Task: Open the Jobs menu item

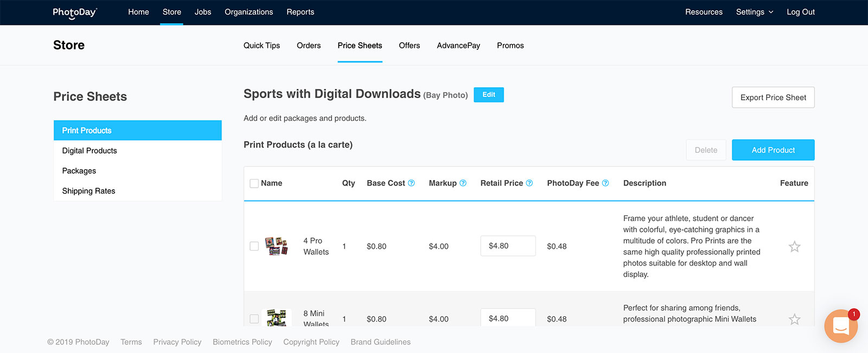Action: point(203,12)
